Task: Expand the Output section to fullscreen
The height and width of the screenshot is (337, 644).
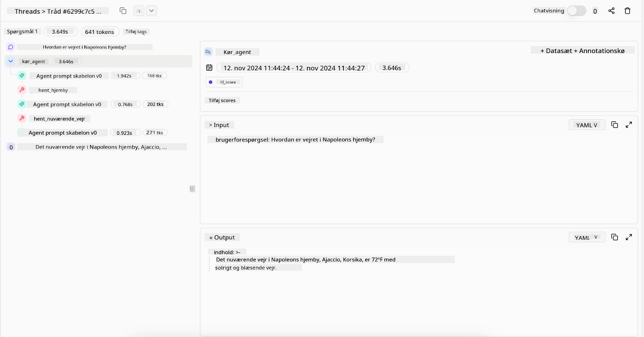Action: (x=629, y=237)
